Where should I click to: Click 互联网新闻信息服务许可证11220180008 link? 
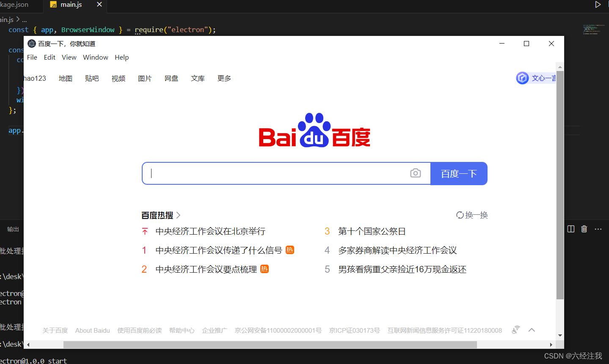coord(445,330)
